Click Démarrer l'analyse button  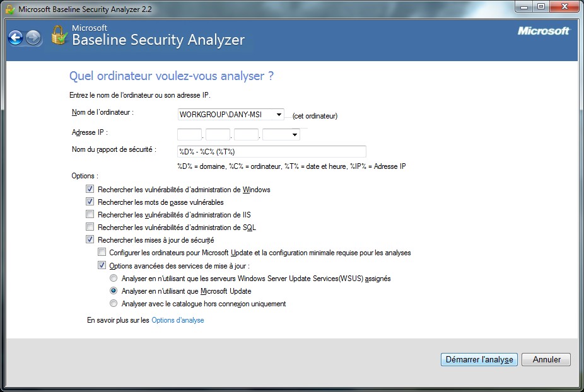tap(479, 360)
